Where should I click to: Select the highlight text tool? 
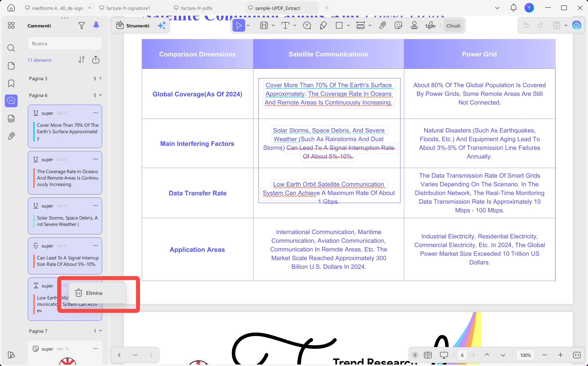264,26
